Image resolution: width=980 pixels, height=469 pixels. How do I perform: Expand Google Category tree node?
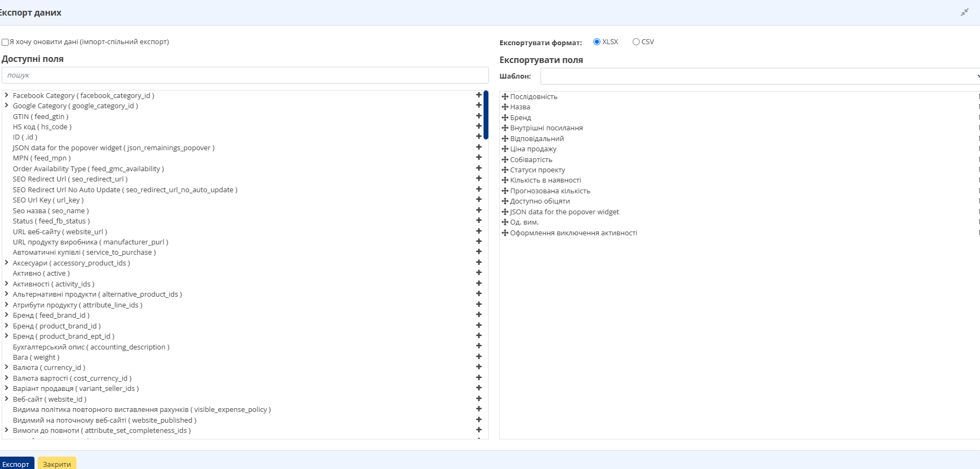coord(6,106)
